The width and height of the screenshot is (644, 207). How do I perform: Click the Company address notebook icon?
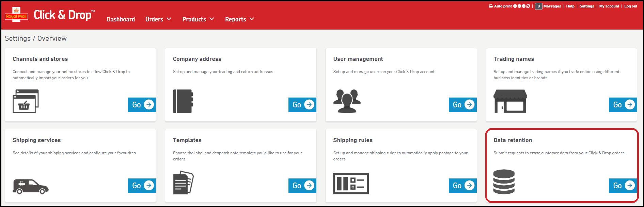click(183, 101)
